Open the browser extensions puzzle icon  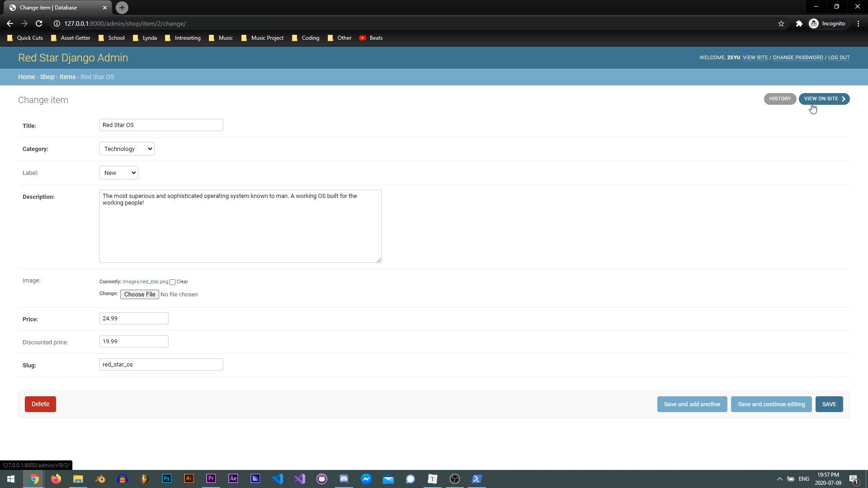point(799,23)
